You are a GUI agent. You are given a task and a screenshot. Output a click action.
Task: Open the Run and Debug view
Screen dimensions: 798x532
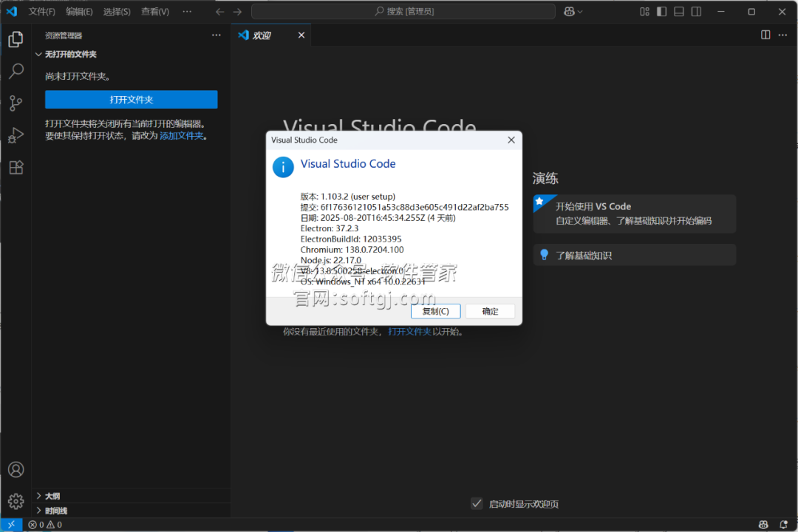point(16,136)
